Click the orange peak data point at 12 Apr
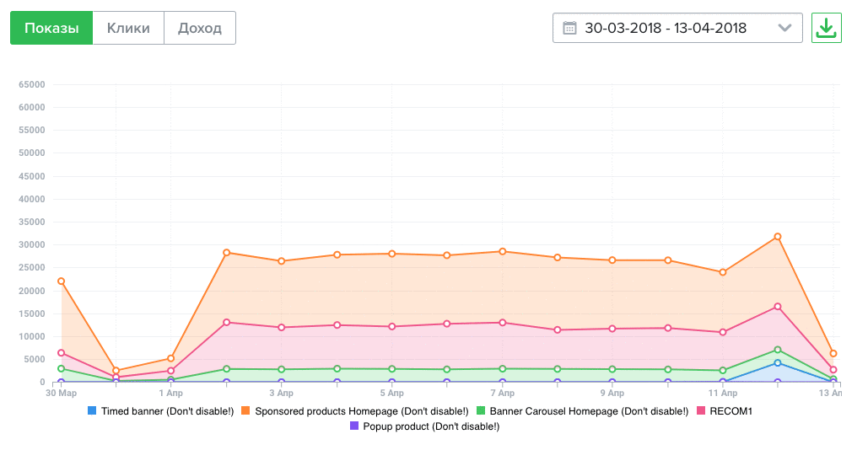The width and height of the screenshot is (868, 450). pos(778,237)
